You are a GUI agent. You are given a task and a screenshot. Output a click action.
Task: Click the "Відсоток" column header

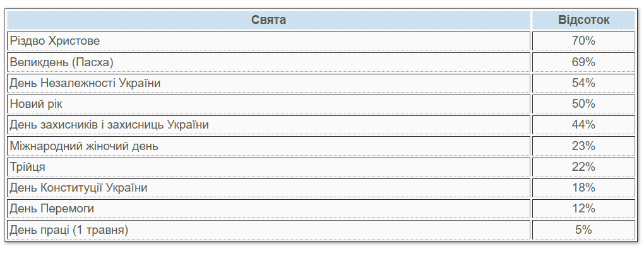click(x=583, y=20)
